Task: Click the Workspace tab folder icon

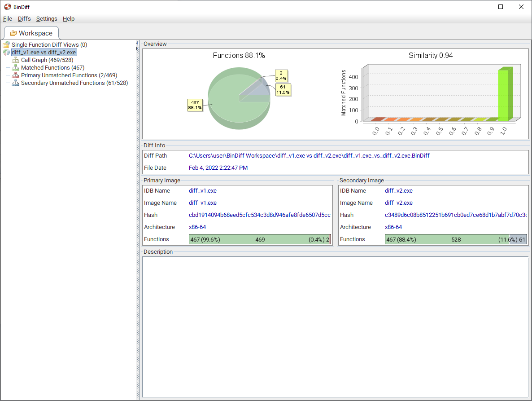Action: click(x=13, y=33)
